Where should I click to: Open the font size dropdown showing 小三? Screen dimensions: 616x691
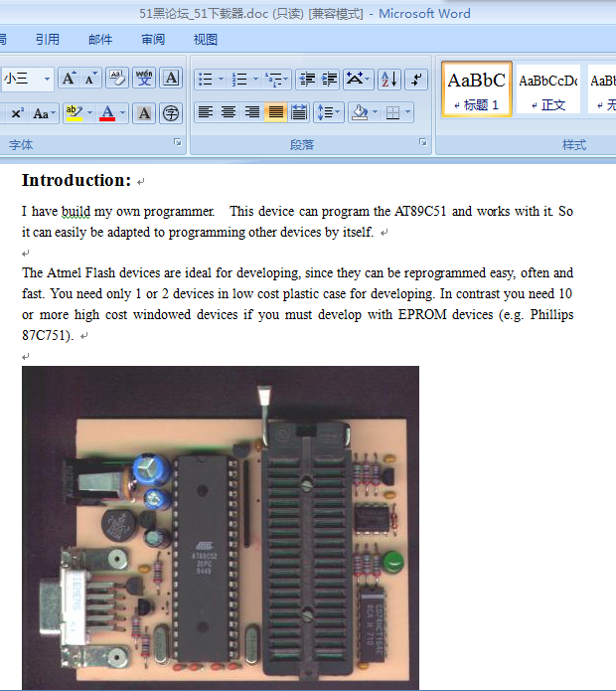47,80
